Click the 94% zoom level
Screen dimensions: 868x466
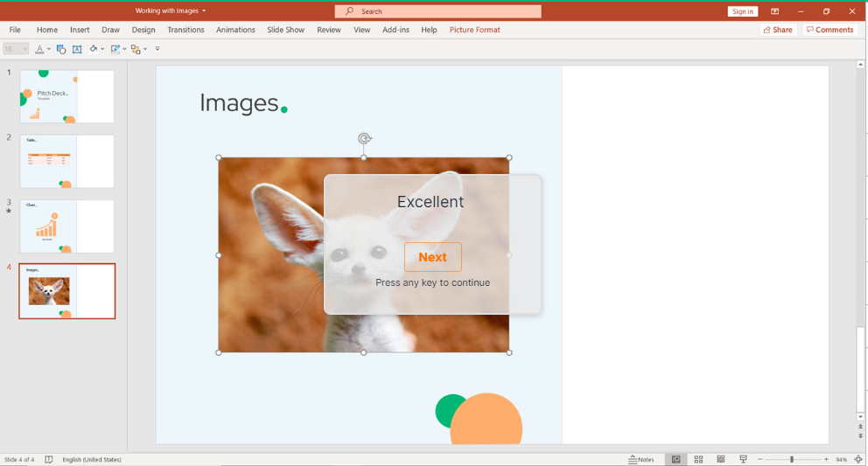point(842,460)
